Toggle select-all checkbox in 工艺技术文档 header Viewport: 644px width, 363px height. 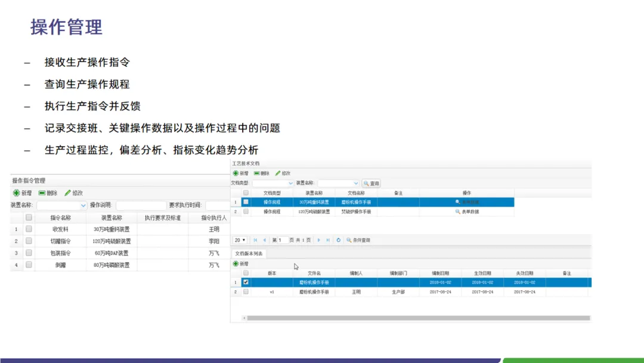click(246, 192)
